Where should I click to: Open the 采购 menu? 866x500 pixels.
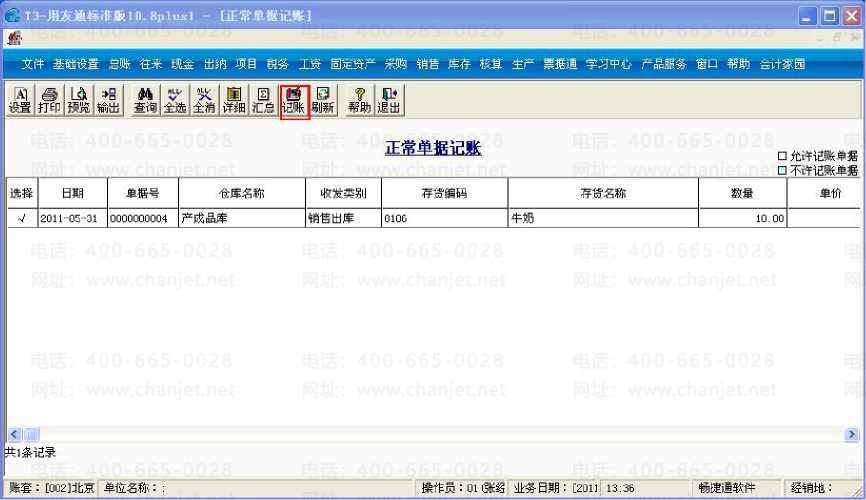click(x=395, y=64)
